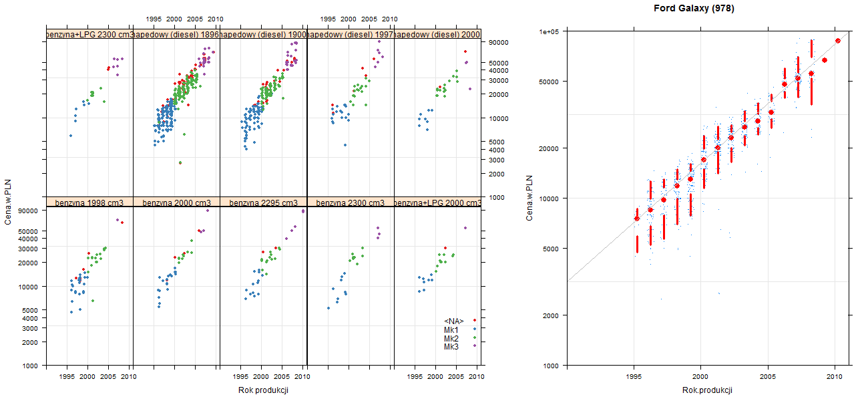This screenshot has height=401, width=868.
Task: Pick the blue legend dot beside Mk1
Action: (x=473, y=330)
